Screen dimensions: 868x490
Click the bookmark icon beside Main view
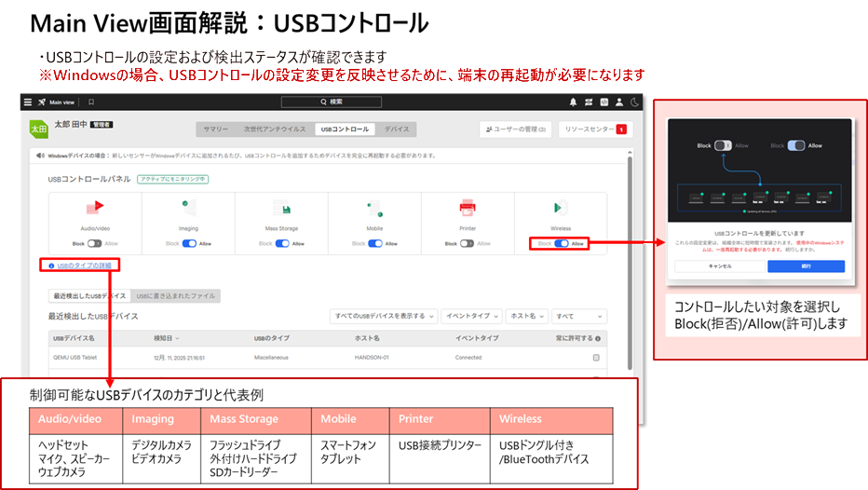coord(91,102)
